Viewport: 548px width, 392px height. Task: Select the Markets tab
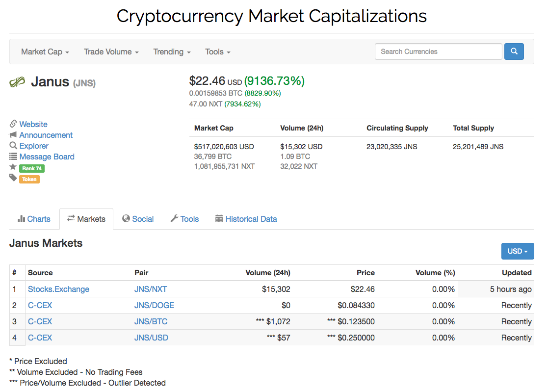click(86, 219)
